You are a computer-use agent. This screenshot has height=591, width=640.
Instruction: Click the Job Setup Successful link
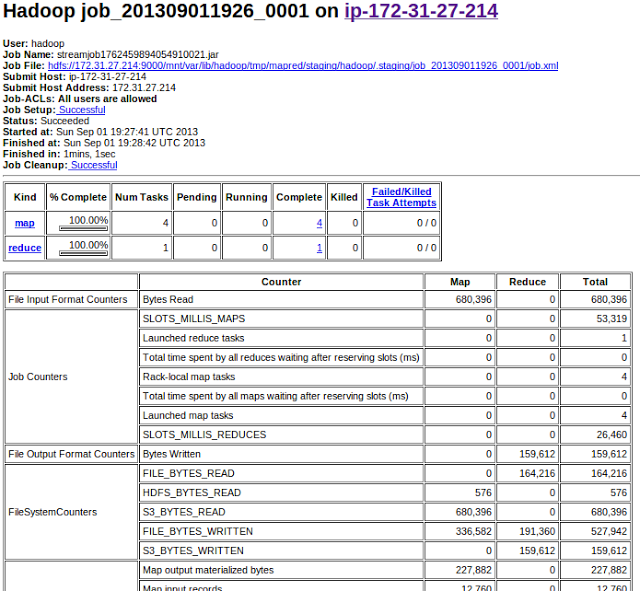click(81, 110)
